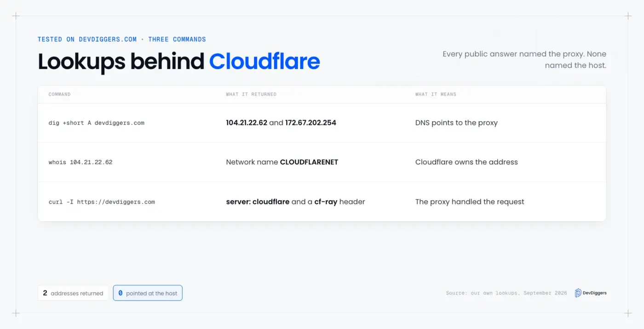Click the "whois 104.21.22.62" command cell
Screen dimensions: 644x329
point(80,162)
